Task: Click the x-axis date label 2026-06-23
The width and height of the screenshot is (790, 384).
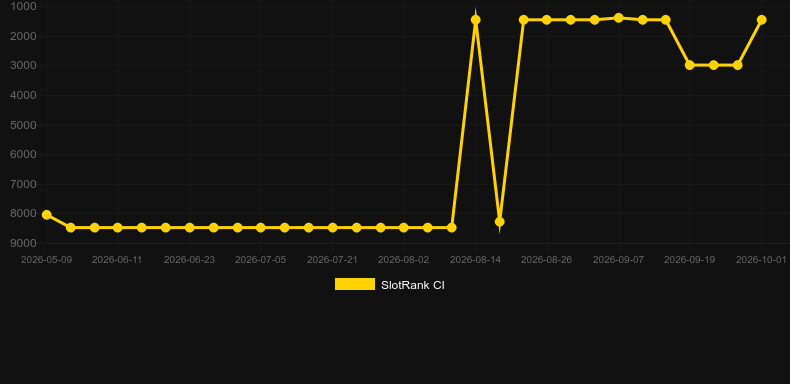Action: tap(189, 260)
